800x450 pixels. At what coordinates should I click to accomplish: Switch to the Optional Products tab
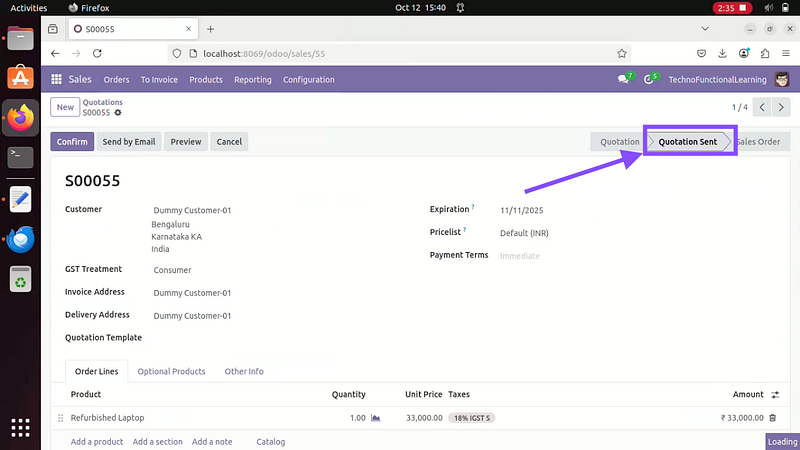171,371
